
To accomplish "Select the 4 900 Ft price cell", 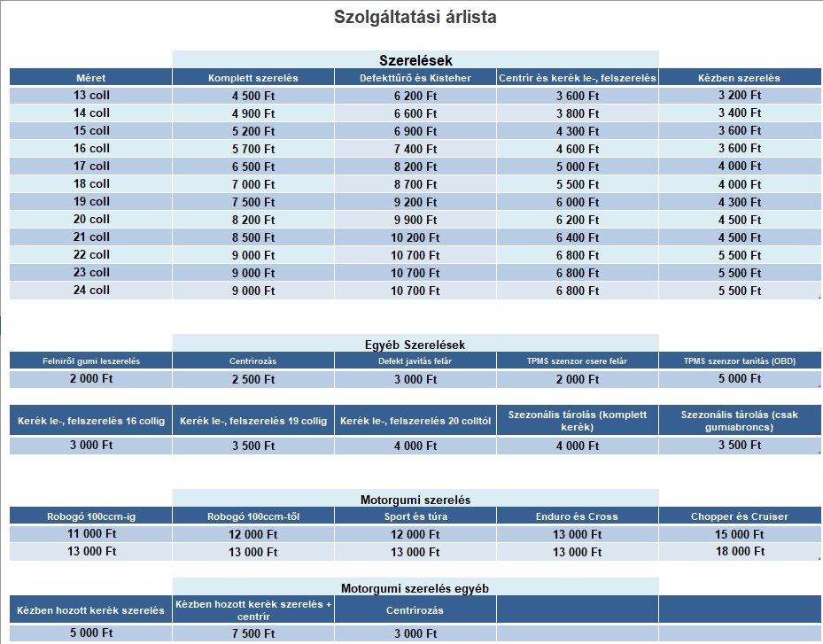I will coord(253,113).
